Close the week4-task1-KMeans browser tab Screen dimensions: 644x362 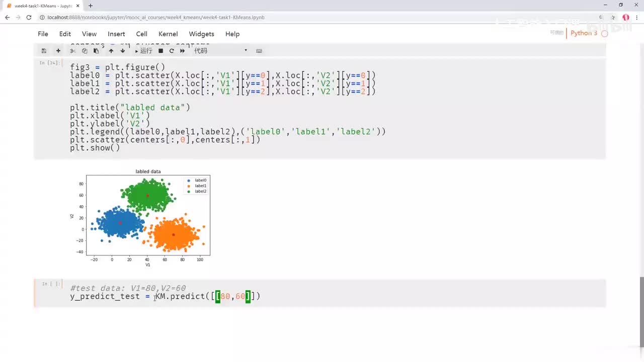click(77, 6)
